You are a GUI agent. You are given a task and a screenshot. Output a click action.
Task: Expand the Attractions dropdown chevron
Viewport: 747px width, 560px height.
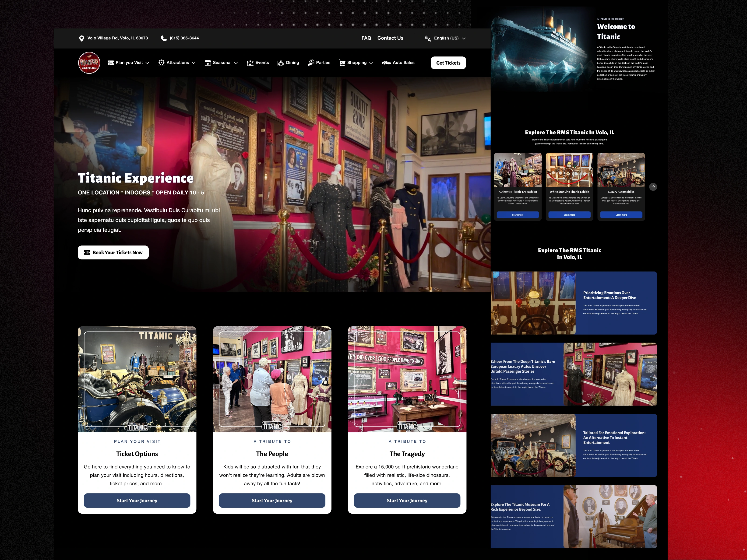tap(194, 63)
